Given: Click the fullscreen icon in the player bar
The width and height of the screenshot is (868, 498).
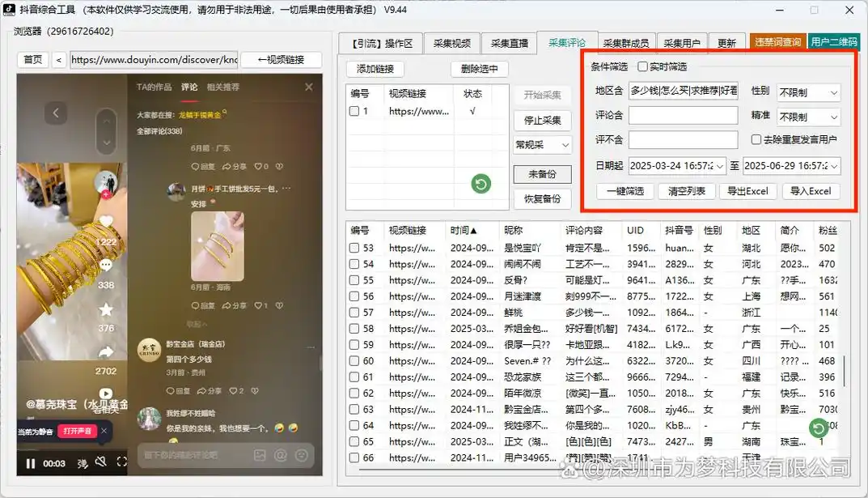Looking at the screenshot, I should tap(121, 462).
